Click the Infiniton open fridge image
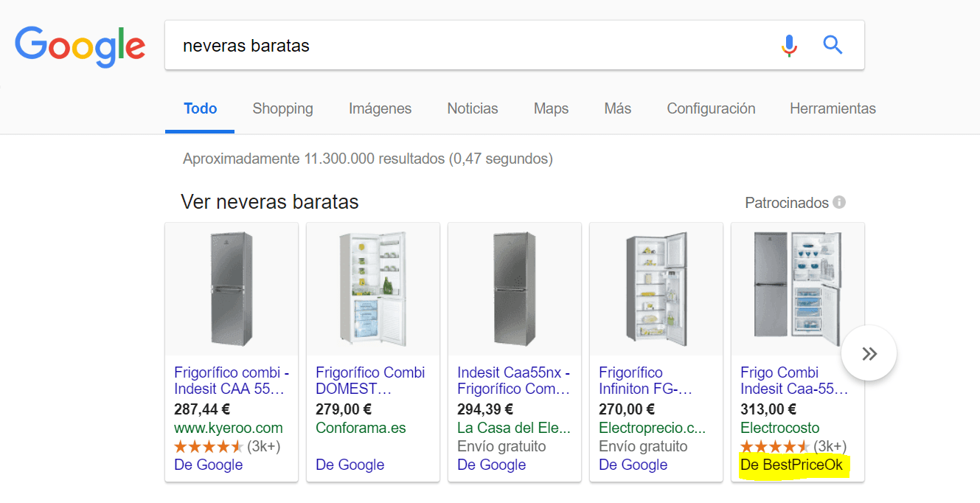Viewport: 980px width, 503px height. pos(656,289)
